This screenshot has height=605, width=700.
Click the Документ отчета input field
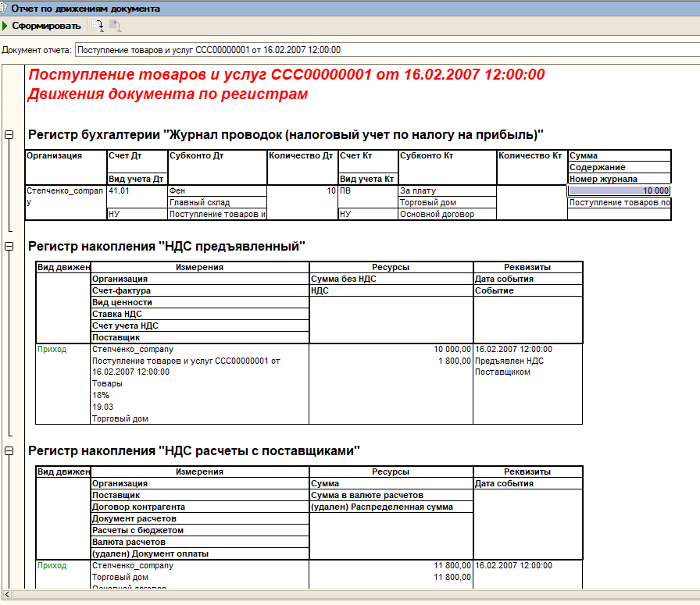pyautogui.click(x=387, y=50)
